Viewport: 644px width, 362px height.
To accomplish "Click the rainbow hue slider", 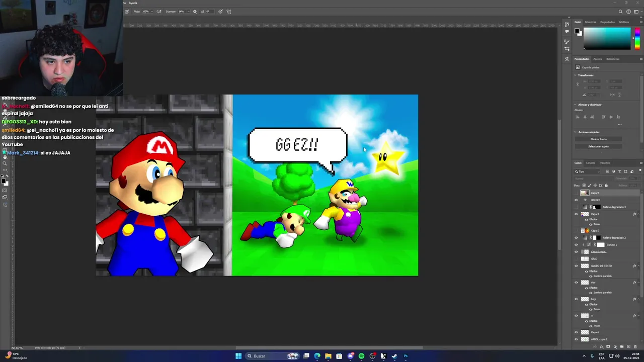I will (637, 38).
